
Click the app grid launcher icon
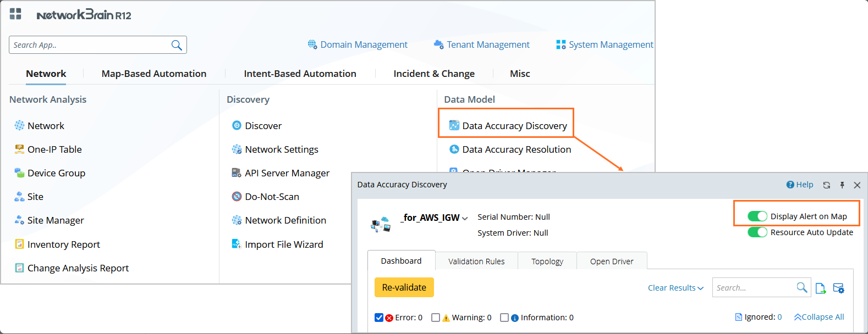point(15,14)
